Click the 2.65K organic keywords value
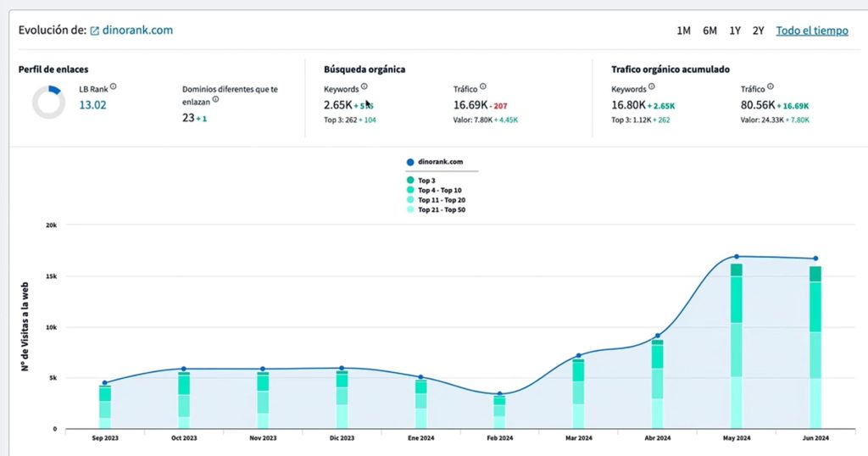This screenshot has height=456, width=868. [x=337, y=105]
